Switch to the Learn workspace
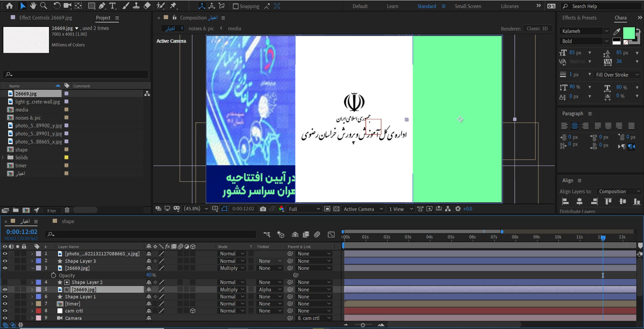 click(392, 6)
